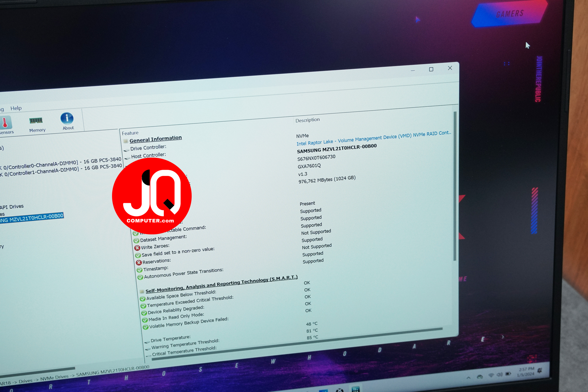Click check icon beside Available Space Below Threshold
This screenshot has height=392, width=588.
(143, 299)
